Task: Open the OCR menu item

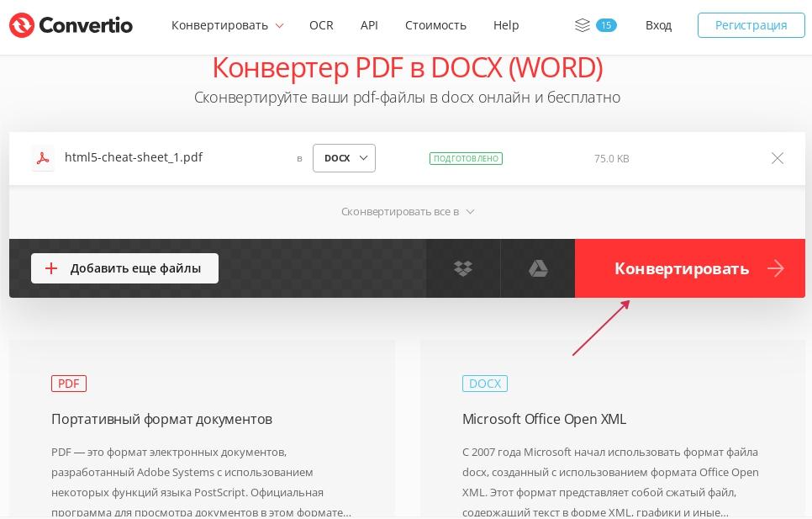Action: click(x=321, y=25)
